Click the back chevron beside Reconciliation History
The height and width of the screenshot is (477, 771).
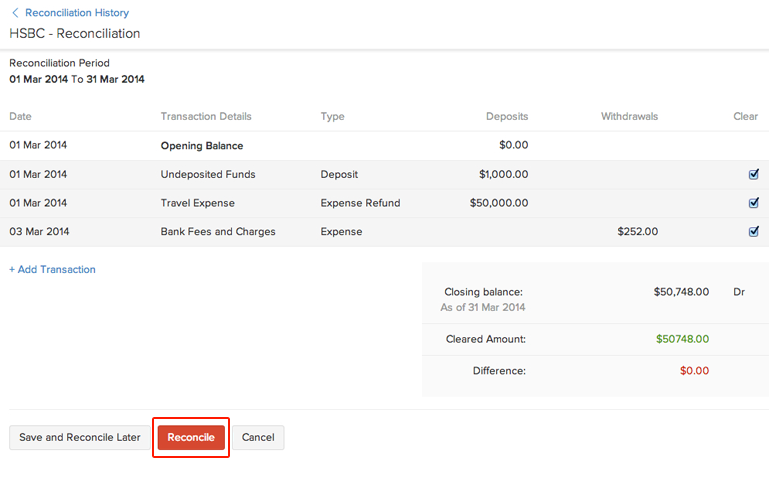15,13
